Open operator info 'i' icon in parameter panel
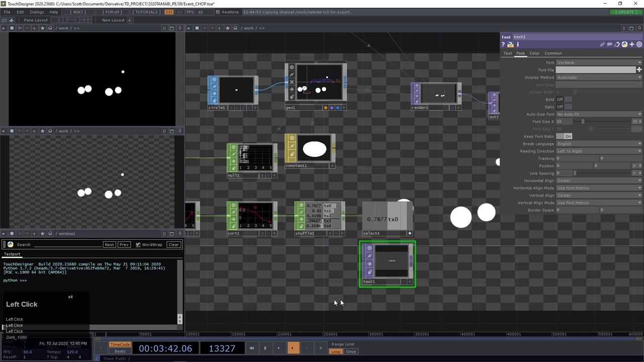The height and width of the screenshot is (362, 644). (518, 45)
